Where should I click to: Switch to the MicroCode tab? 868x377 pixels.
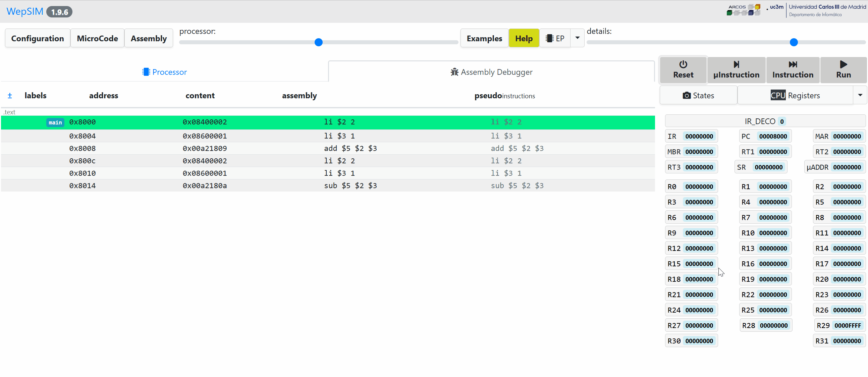[97, 38]
